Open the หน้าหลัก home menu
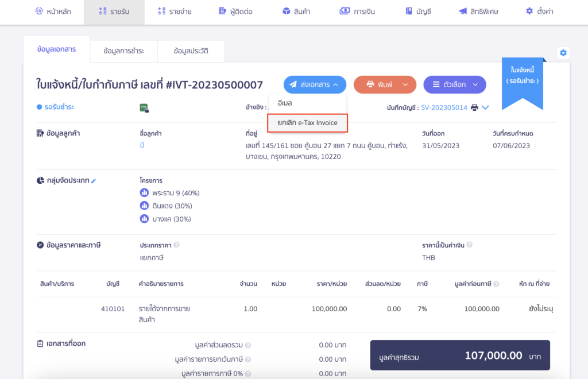The height and width of the screenshot is (379, 588). click(x=53, y=11)
